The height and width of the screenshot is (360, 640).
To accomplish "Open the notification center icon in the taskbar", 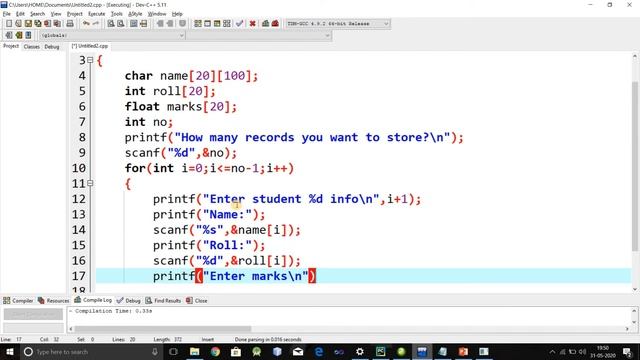I will point(628,352).
